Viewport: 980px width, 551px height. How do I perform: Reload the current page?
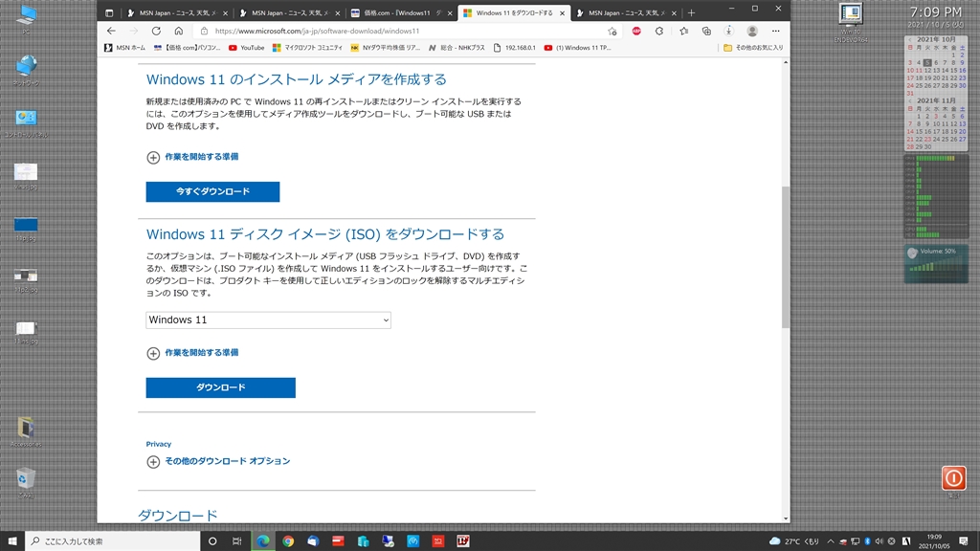click(x=156, y=31)
